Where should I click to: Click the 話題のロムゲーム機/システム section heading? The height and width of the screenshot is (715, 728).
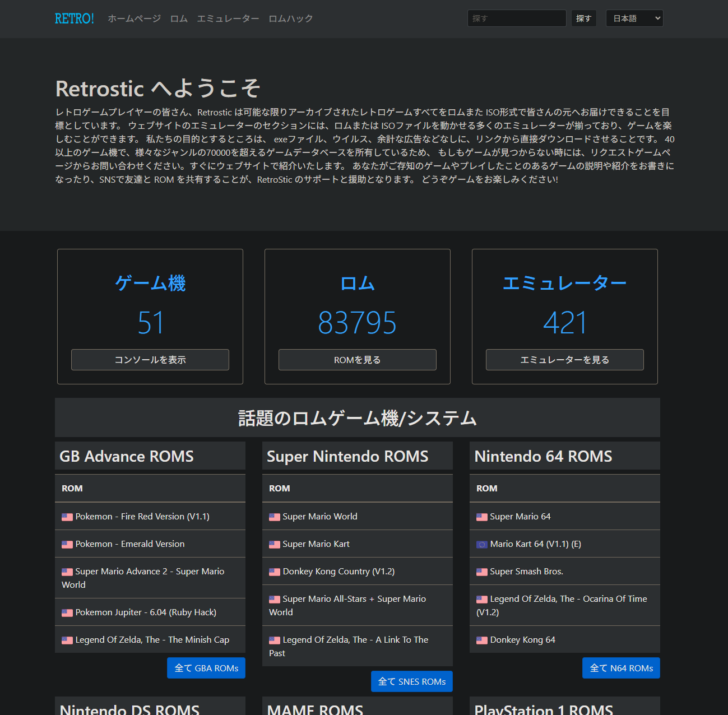(358, 418)
